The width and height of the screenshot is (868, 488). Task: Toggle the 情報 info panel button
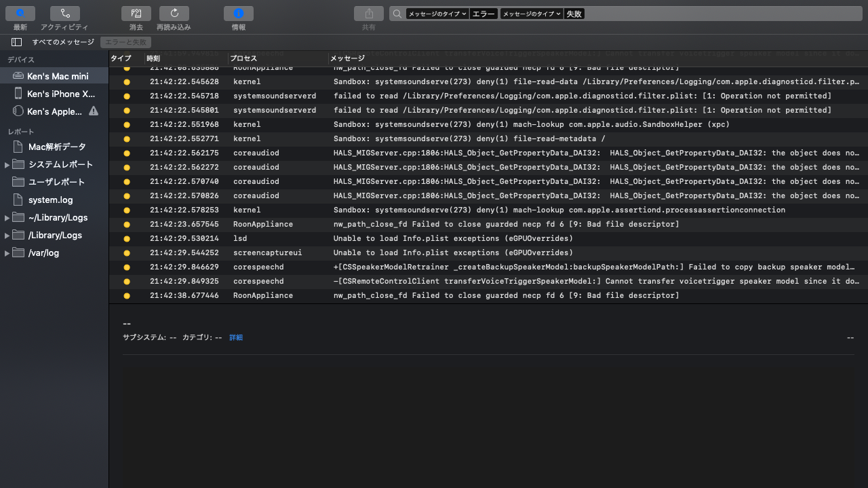pos(238,14)
